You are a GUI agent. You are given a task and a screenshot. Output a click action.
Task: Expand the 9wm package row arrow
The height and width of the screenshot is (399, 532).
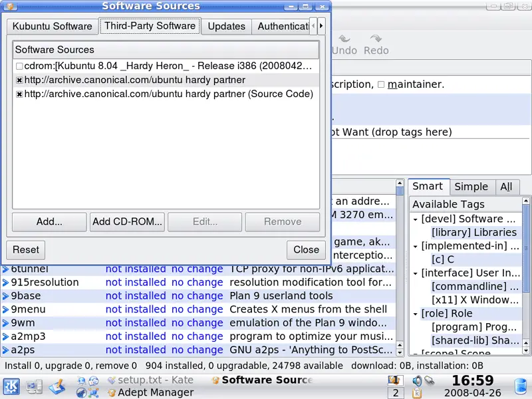(x=5, y=323)
